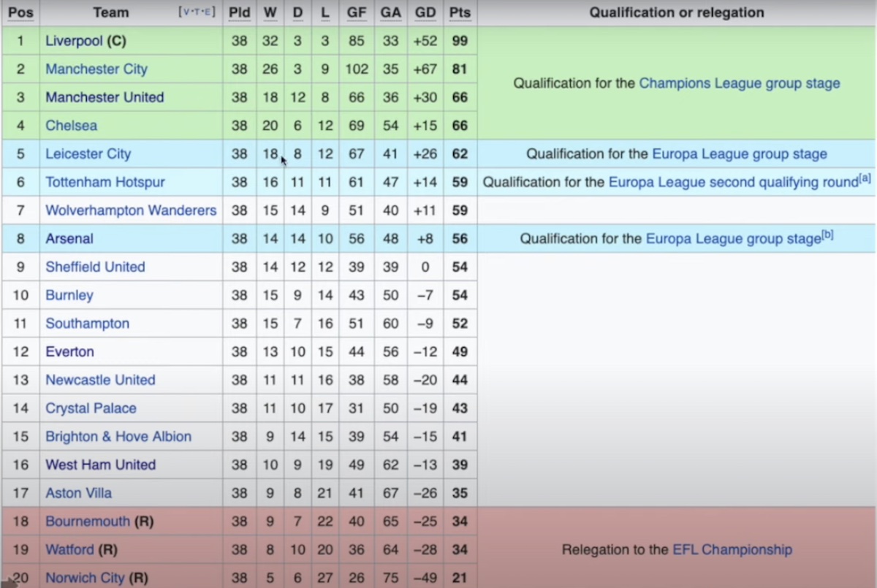The height and width of the screenshot is (588, 877).
Task: Open the Manchester City link
Action: point(96,69)
